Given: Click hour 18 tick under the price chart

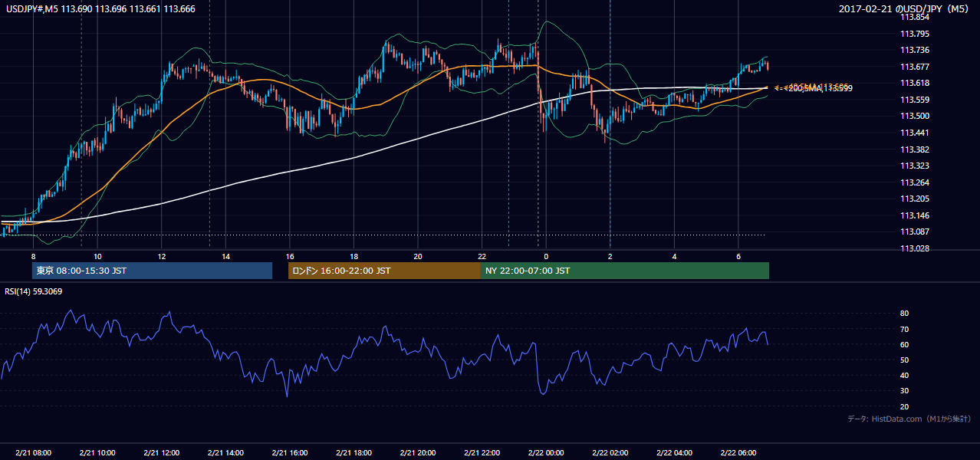Looking at the screenshot, I should 354,256.
